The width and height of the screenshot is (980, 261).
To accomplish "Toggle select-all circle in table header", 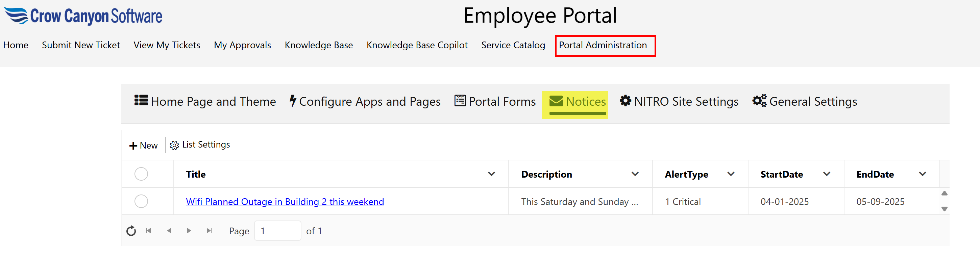I will tap(141, 174).
